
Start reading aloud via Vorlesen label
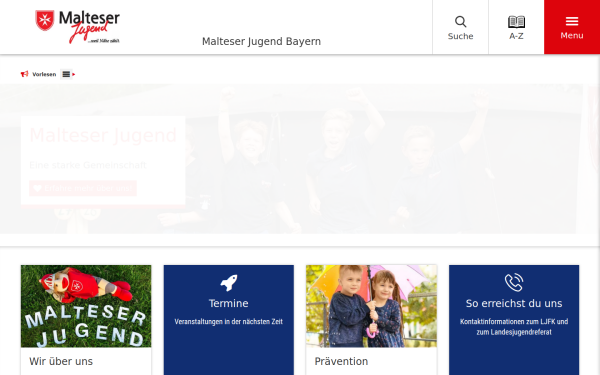[44, 74]
